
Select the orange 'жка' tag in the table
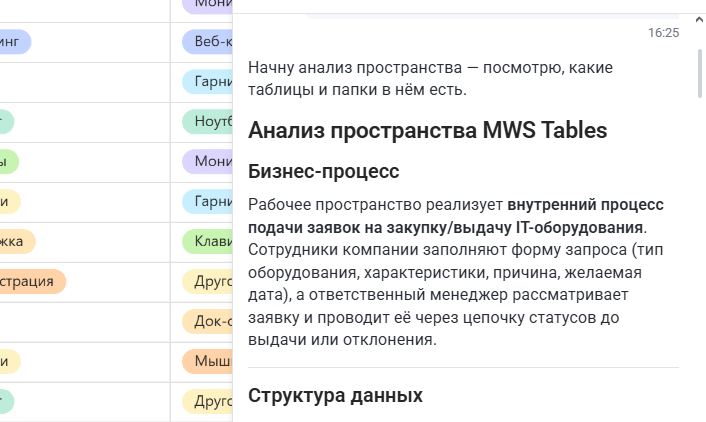pyautogui.click(x=17, y=241)
